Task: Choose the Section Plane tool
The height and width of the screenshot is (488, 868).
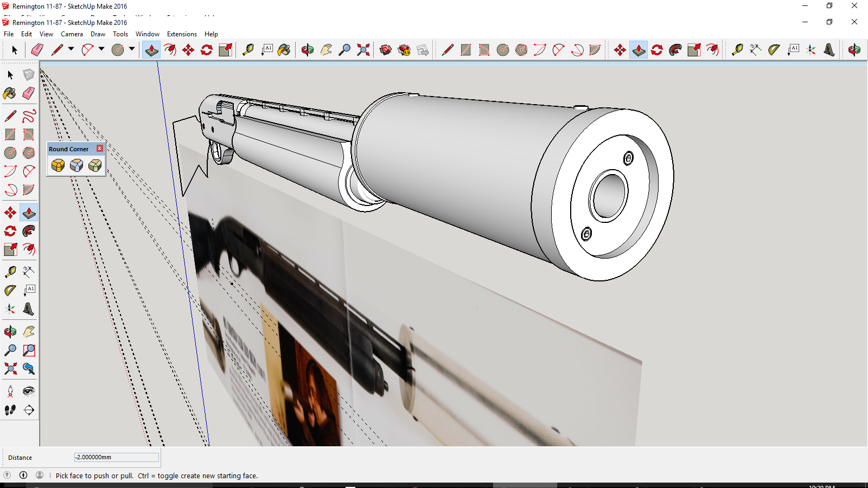Action: click(x=29, y=410)
